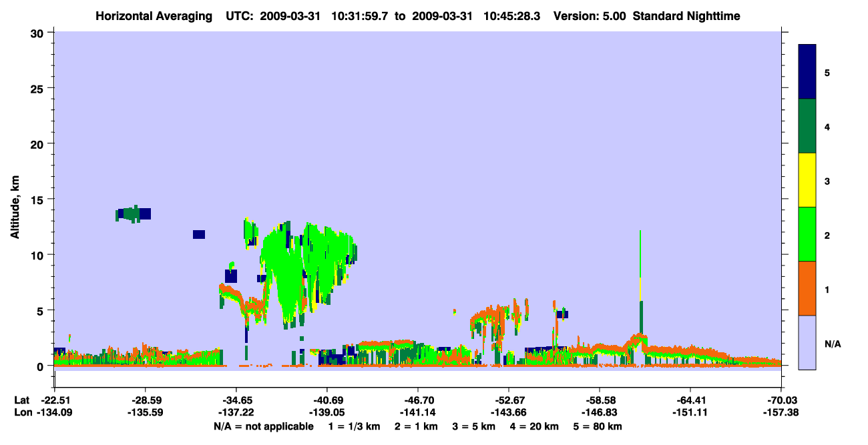Click latitude value -28.59

click(x=145, y=400)
